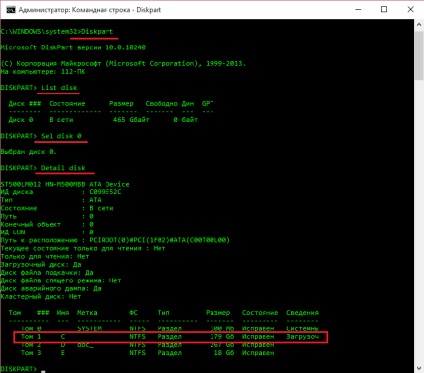Image resolution: width=424 pixels, height=373 pixels.
Task: Close the Diskpart command window
Action: (x=410, y=10)
